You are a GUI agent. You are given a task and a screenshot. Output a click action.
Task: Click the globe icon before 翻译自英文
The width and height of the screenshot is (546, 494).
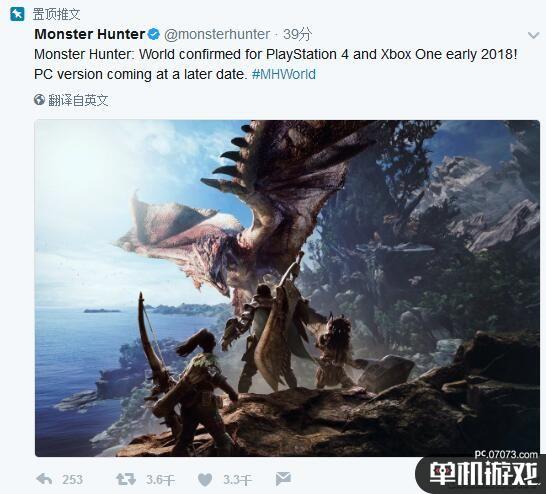pyautogui.click(x=39, y=100)
